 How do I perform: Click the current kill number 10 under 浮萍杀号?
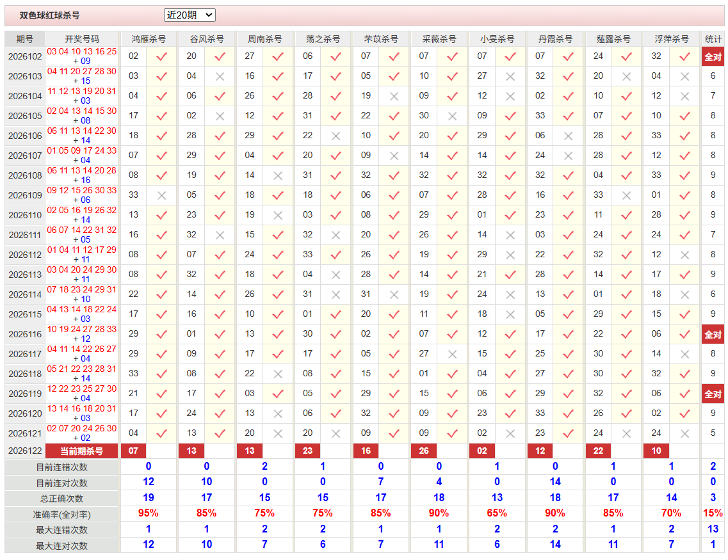656,451
